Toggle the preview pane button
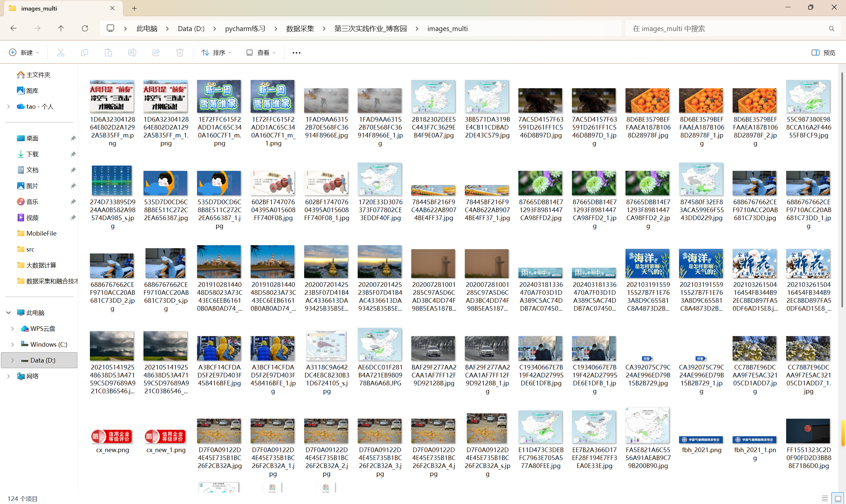Viewport: 846px width, 504px height. coord(823,53)
